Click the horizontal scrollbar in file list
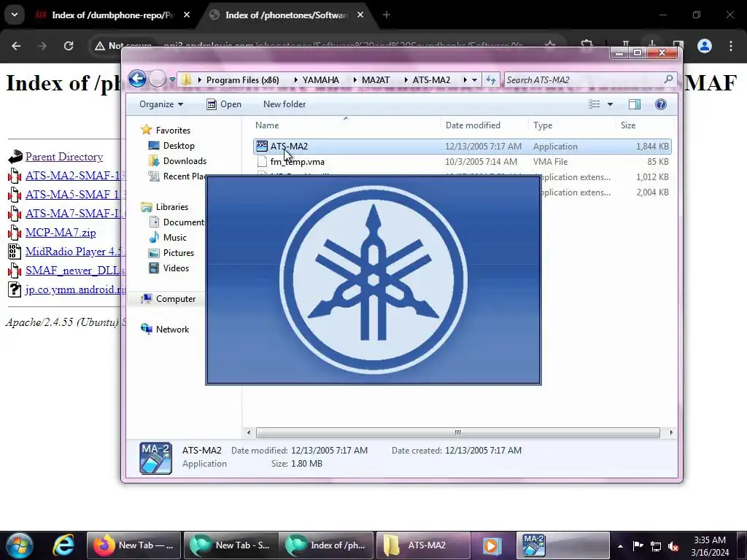Screen dimensions: 747x560 click(458, 432)
